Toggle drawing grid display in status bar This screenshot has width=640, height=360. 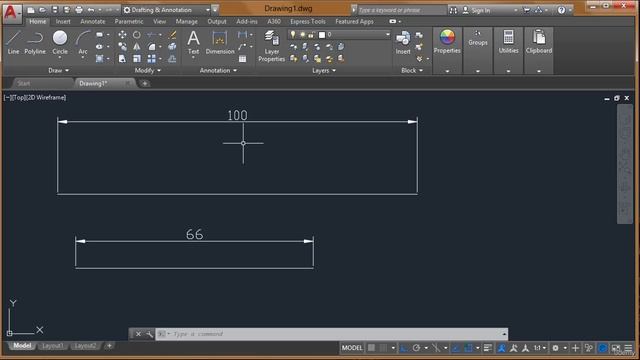pos(371,348)
